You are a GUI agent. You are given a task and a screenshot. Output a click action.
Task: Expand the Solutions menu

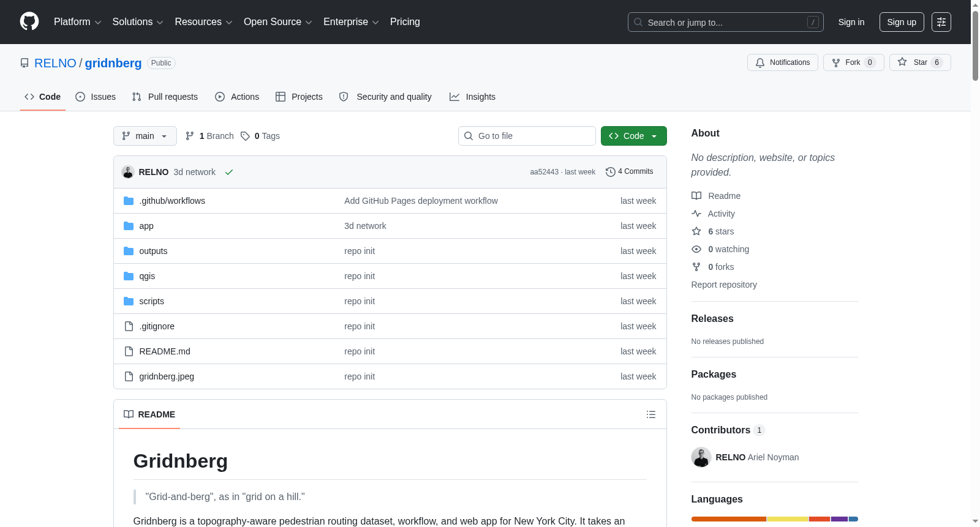point(138,22)
